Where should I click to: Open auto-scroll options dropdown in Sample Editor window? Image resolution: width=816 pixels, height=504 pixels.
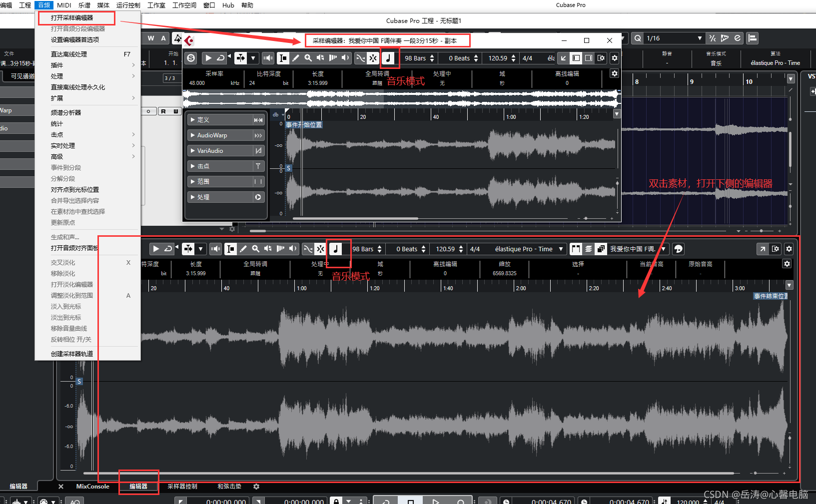coord(253,58)
